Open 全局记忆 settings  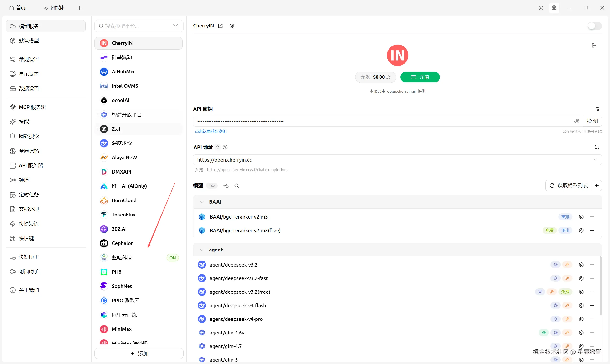coord(46,151)
